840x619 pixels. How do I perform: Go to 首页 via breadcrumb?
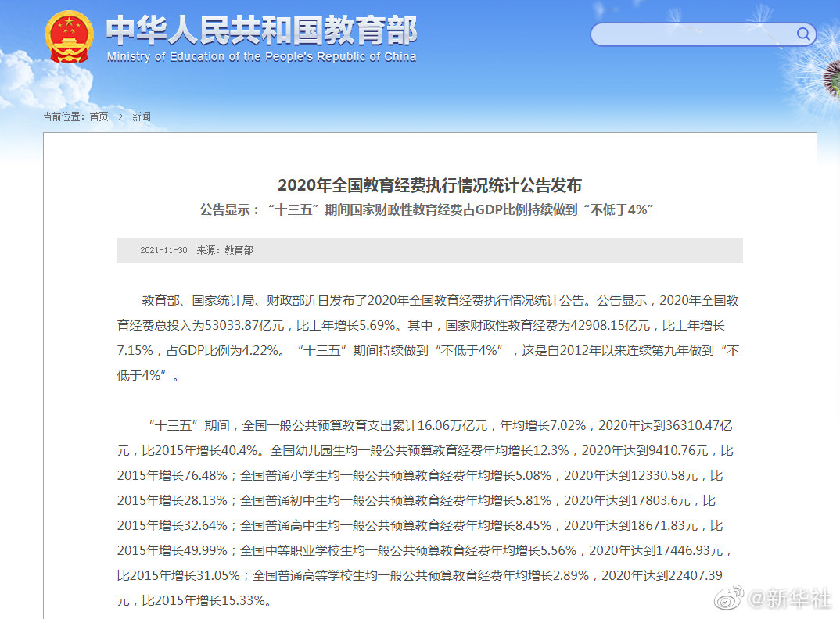[99, 116]
